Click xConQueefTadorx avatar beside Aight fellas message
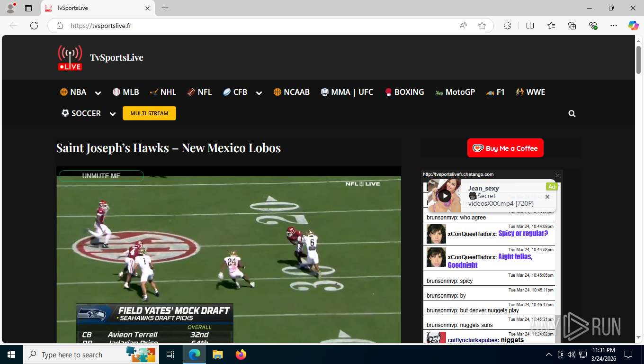This screenshot has width=644, height=364. click(x=436, y=257)
